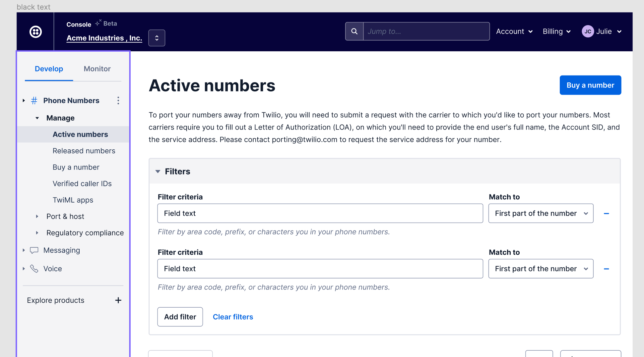The image size is (644, 357).
Task: Click the Buy a number blue button
Action: tap(590, 85)
